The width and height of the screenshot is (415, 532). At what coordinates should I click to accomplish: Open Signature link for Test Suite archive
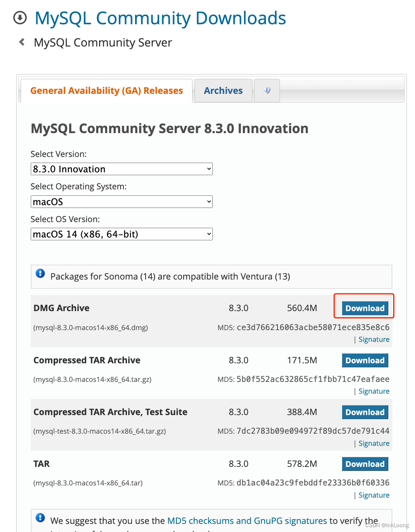(x=374, y=443)
